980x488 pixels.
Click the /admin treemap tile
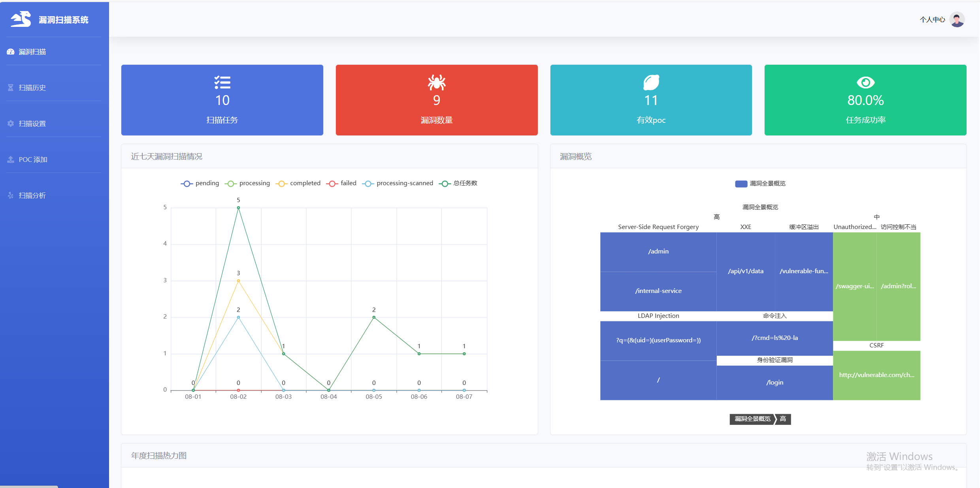click(658, 252)
